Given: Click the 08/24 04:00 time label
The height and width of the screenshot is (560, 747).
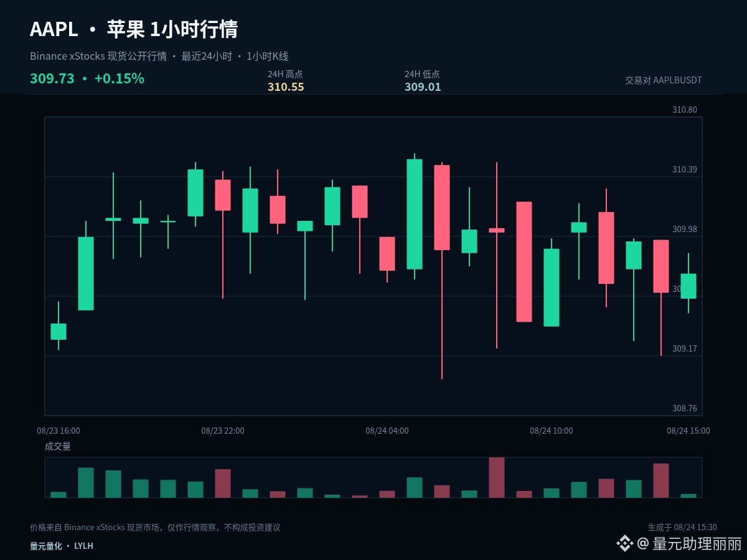Looking at the screenshot, I should point(387,431).
